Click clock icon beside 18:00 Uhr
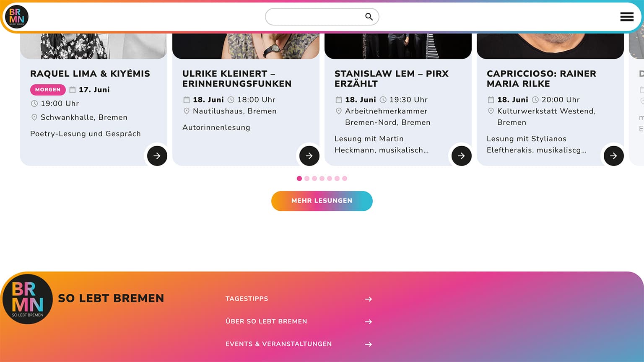644x362 pixels. pos(231,100)
